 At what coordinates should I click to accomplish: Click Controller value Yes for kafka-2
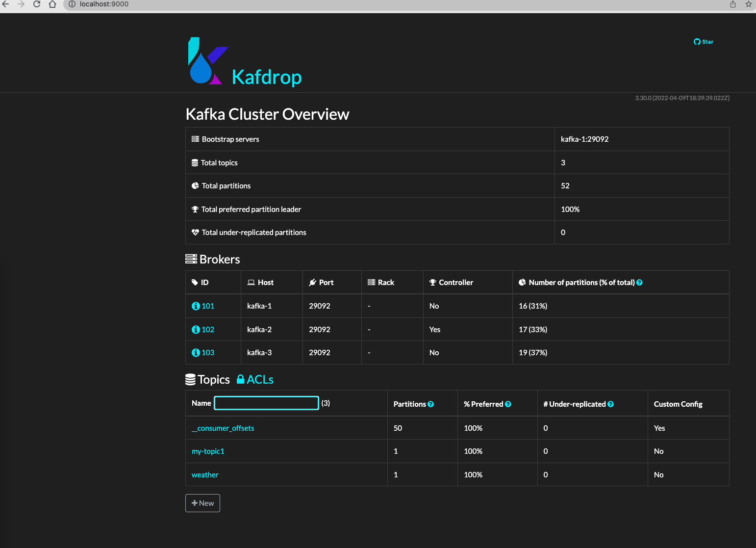pos(435,330)
